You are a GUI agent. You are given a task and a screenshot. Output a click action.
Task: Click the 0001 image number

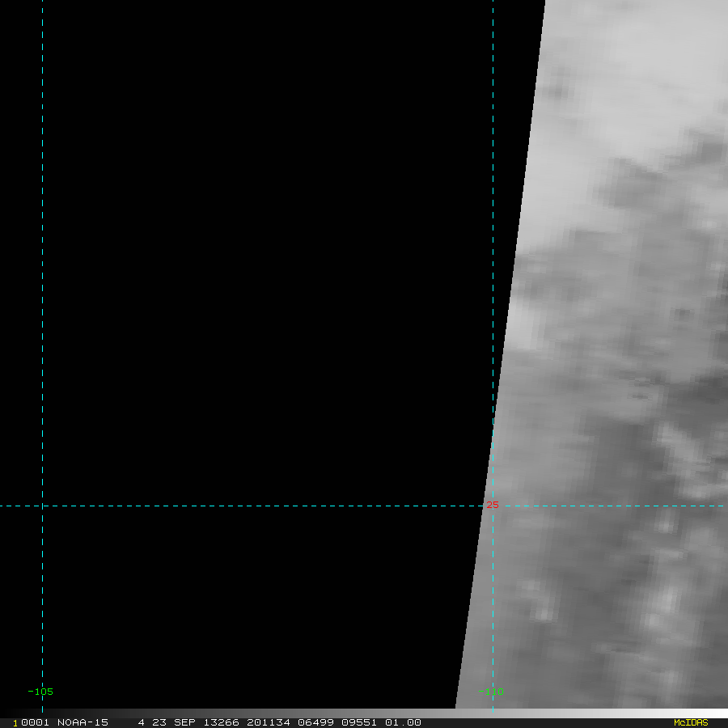point(35,722)
